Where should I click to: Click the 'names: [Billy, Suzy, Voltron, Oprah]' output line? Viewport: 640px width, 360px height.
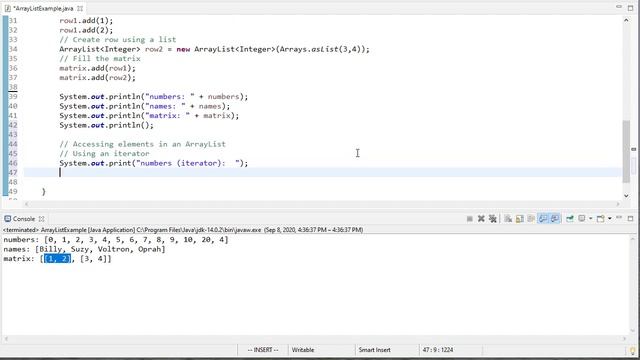[84, 249]
